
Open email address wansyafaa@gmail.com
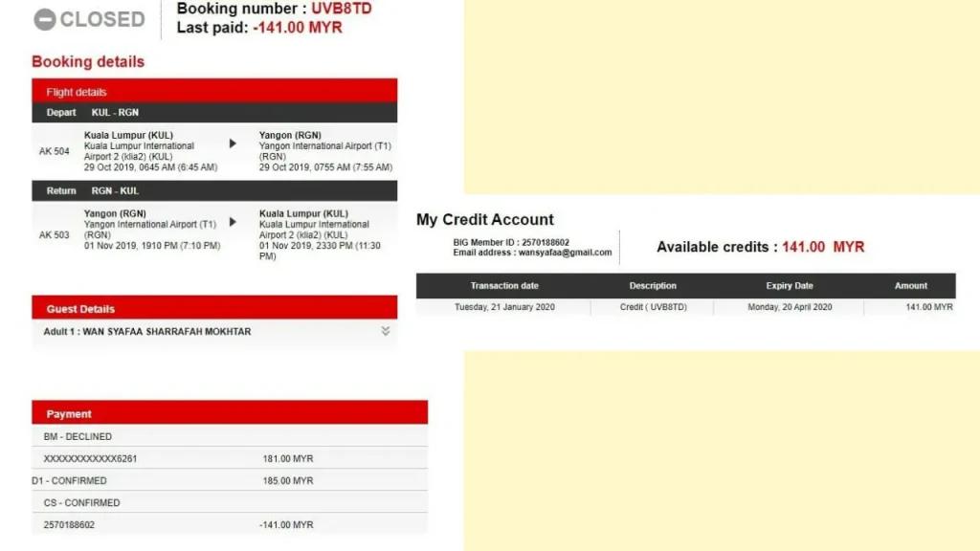point(568,253)
